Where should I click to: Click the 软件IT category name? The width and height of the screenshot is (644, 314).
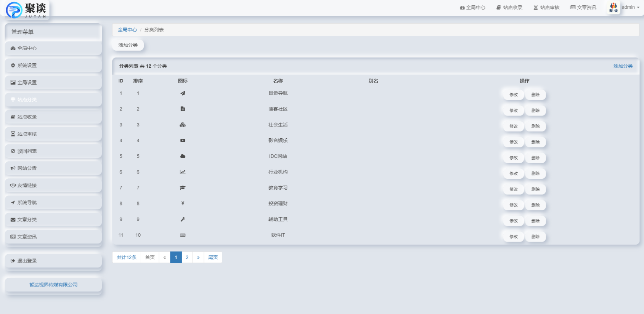[x=278, y=235]
